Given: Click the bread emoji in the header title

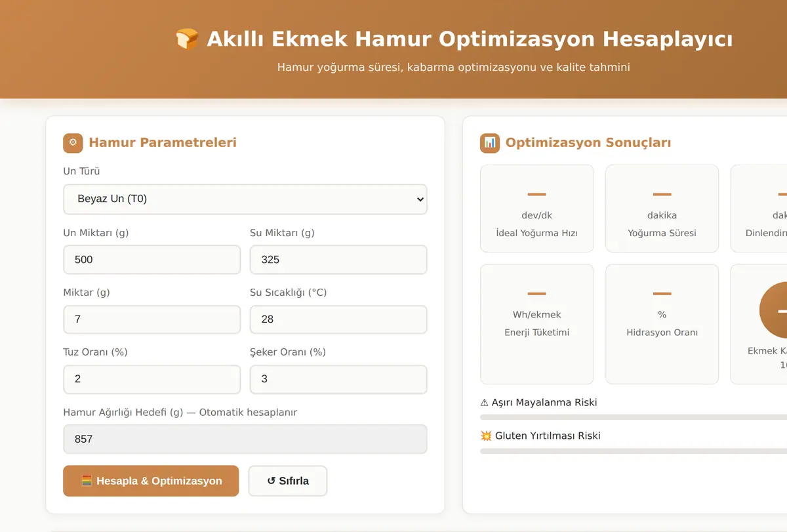Looking at the screenshot, I should tap(187, 39).
